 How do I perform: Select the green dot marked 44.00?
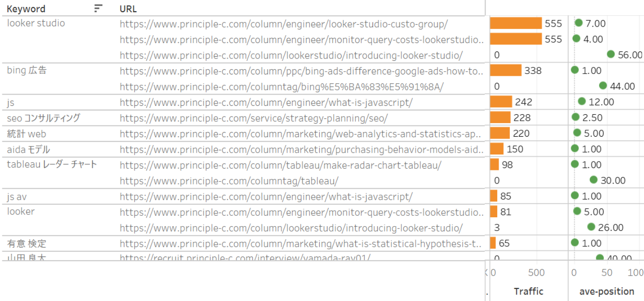[x=603, y=86]
